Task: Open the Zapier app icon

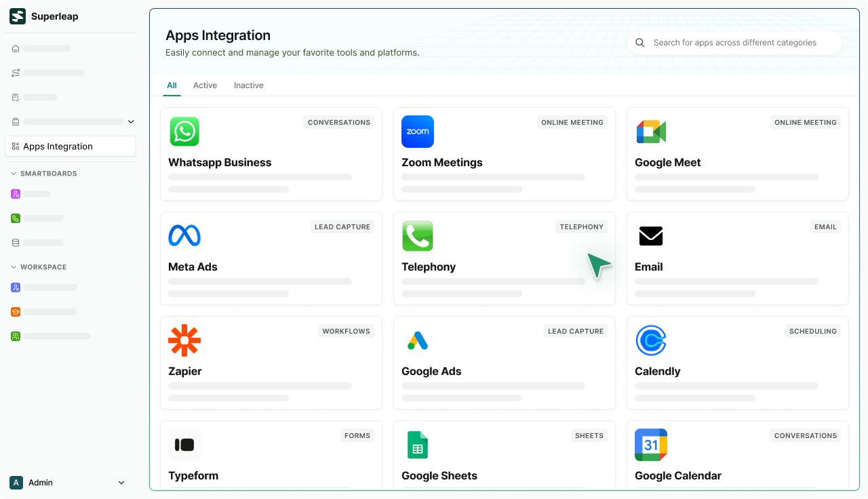Action: click(184, 340)
